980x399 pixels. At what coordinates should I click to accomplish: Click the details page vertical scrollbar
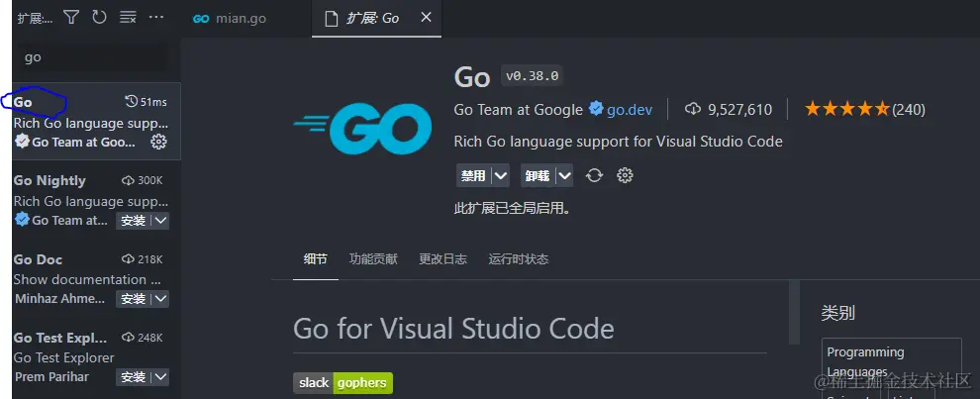point(794,312)
